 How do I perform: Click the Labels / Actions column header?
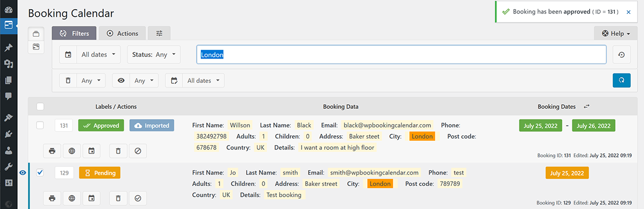coord(116,106)
